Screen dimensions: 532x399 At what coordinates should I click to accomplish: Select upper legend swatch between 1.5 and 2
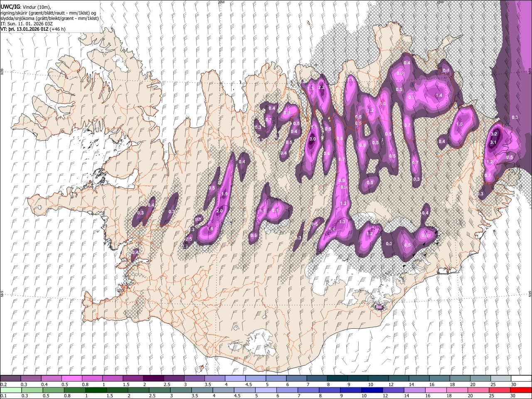coord(133,379)
